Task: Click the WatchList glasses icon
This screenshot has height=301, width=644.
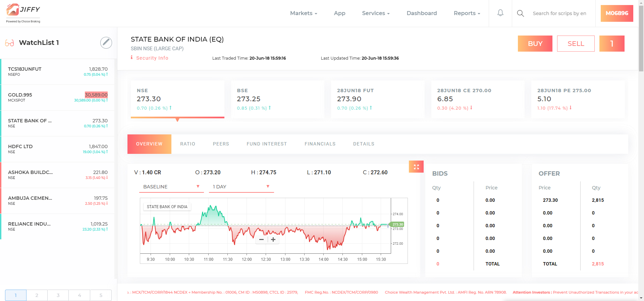Action: point(9,43)
